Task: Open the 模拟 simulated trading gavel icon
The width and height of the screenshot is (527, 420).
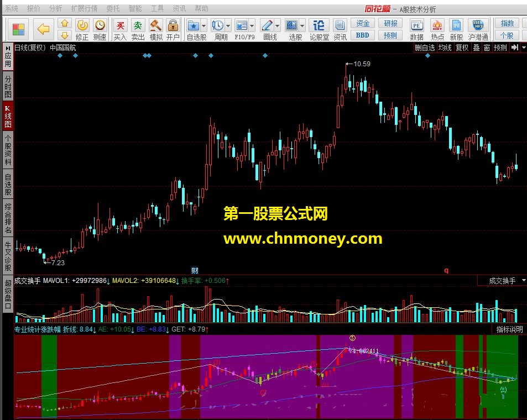Action: (155, 25)
